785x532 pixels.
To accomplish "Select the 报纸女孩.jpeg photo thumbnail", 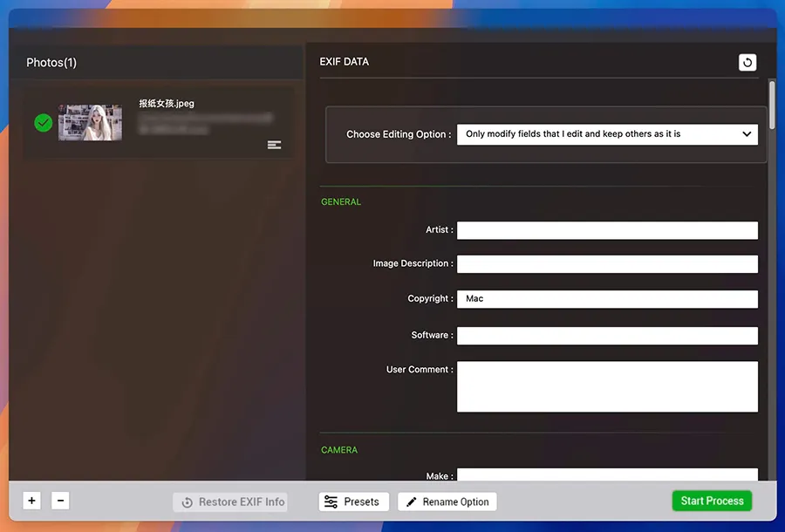I will click(90, 123).
